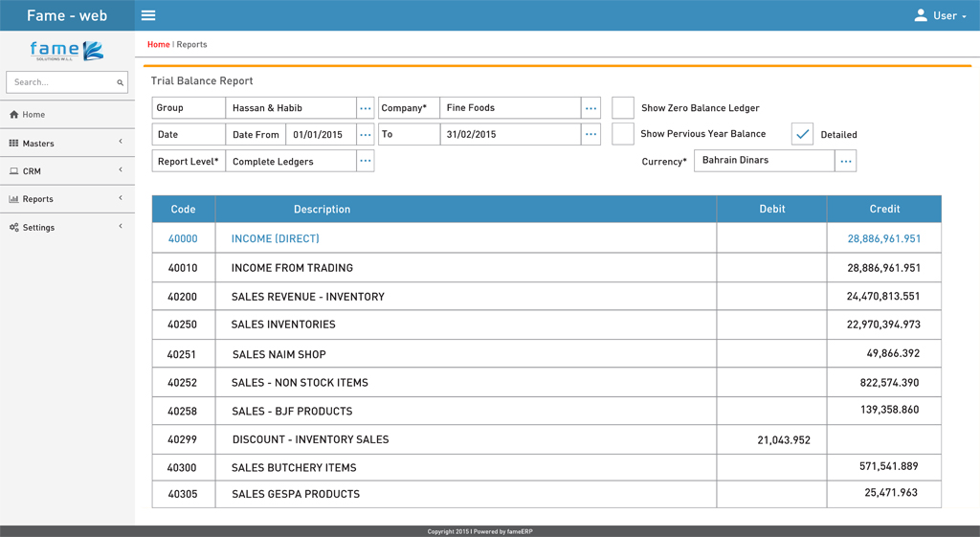This screenshot has width=980, height=537.
Task: Click the fame logo
Action: pos(67,51)
